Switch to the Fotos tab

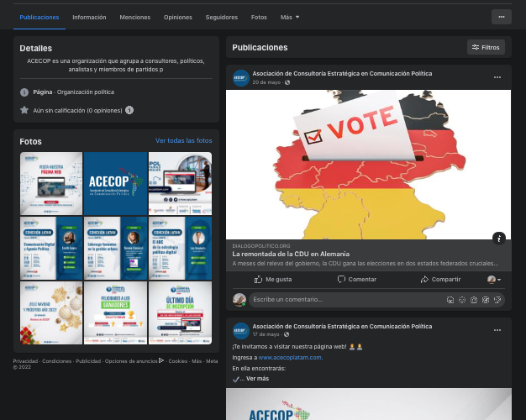259,17
